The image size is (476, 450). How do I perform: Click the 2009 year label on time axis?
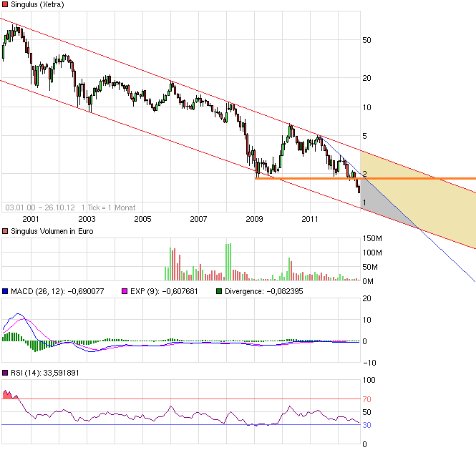[x=254, y=219]
